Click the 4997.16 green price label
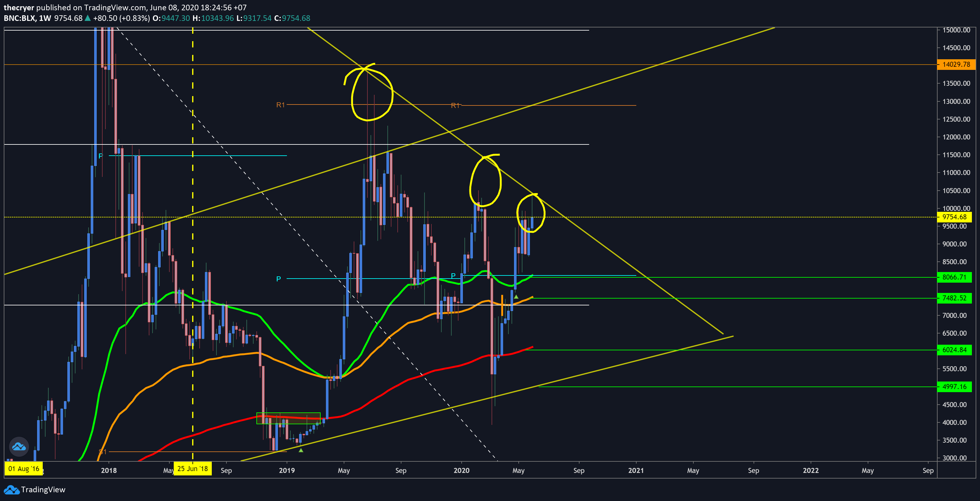The height and width of the screenshot is (501, 980). (954, 387)
